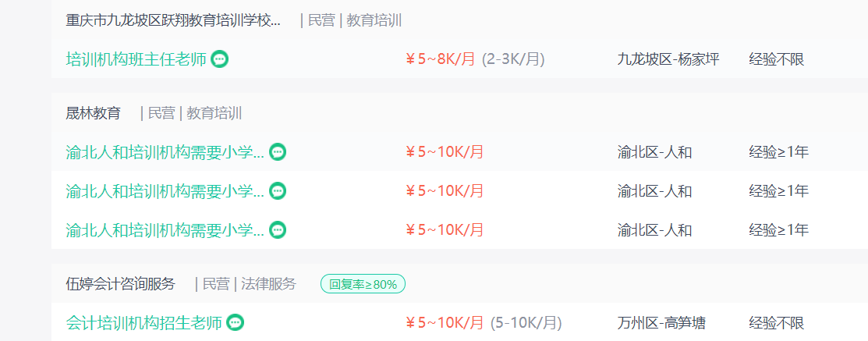Click the 回复率≥80% badge
The height and width of the screenshot is (341, 868).
(x=363, y=285)
